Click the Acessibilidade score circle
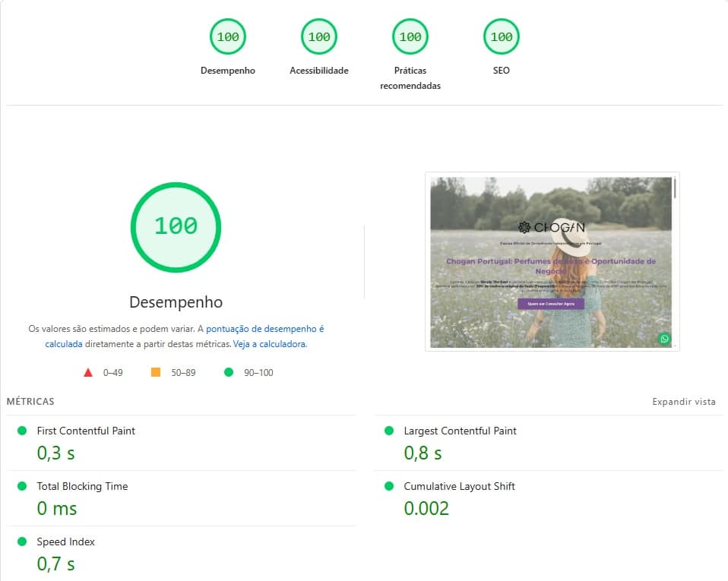728x581 pixels. click(x=318, y=36)
